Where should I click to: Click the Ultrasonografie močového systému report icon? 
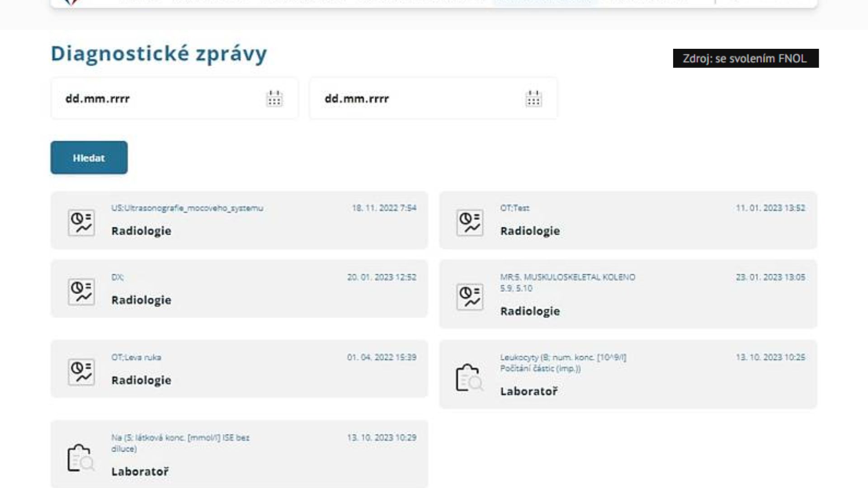(x=81, y=222)
